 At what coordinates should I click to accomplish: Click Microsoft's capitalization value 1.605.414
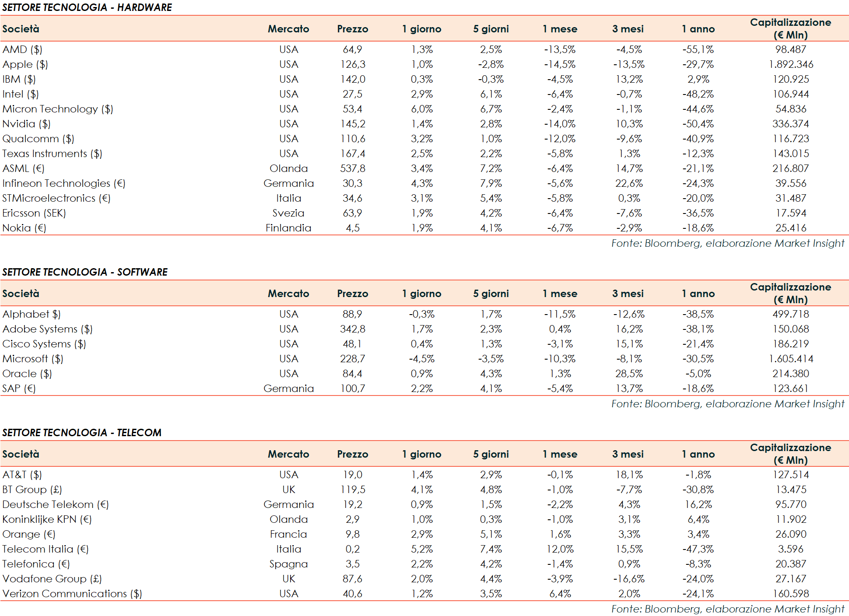pos(791,359)
